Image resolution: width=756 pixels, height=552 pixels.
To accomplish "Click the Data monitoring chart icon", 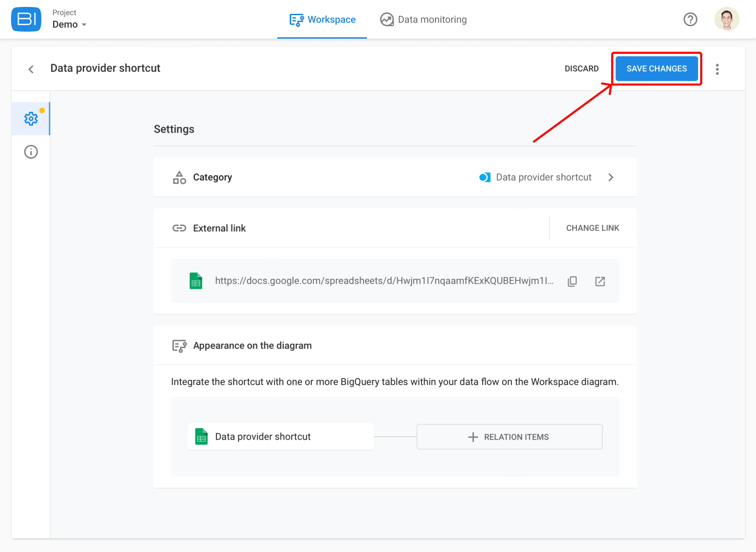I will (387, 20).
